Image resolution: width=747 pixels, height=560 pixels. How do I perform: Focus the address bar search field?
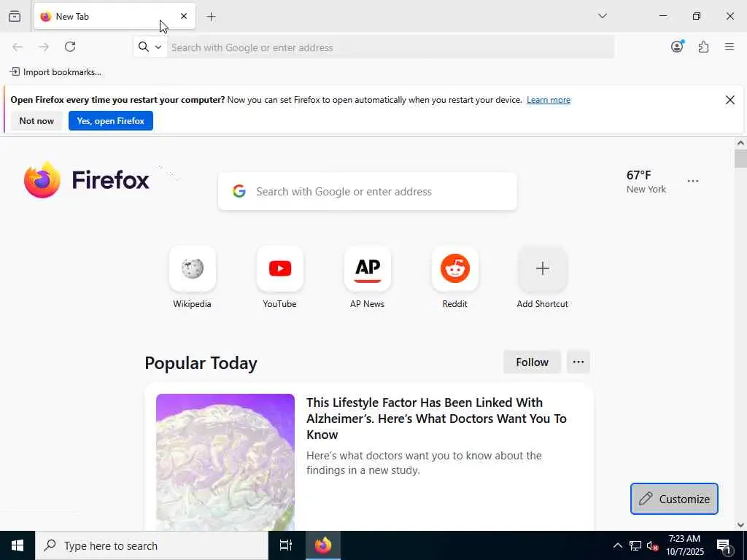390,47
